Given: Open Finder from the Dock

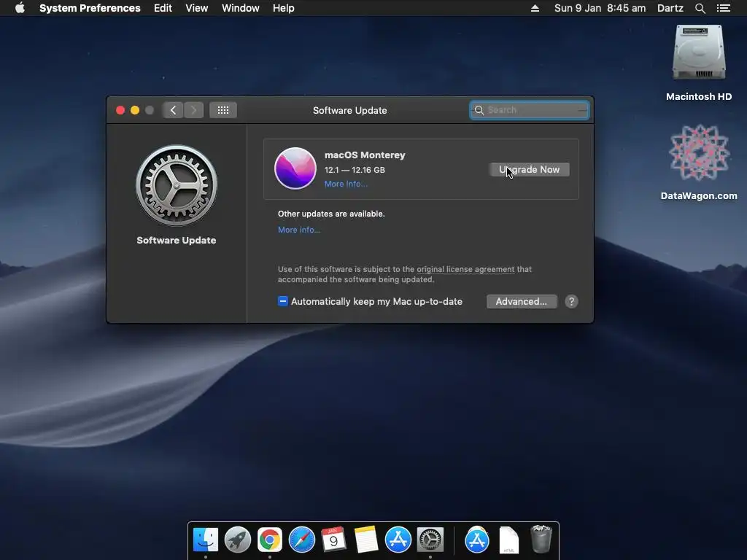Looking at the screenshot, I should [205, 540].
